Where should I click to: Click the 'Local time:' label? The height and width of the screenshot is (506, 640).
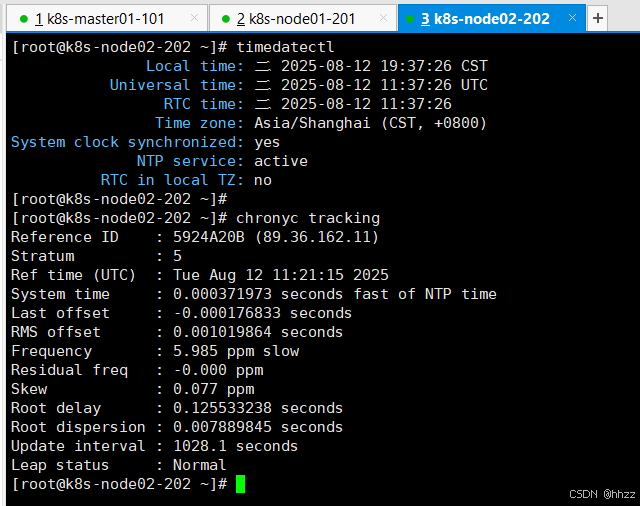[x=195, y=66]
